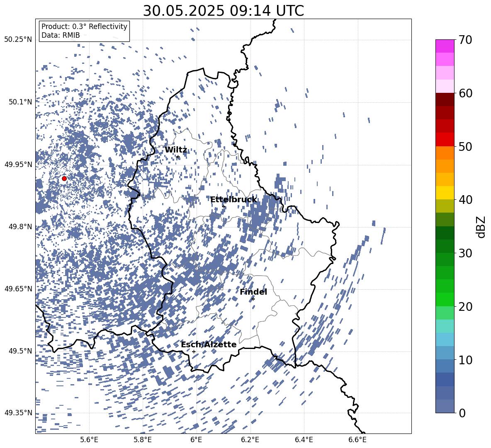Click the colorbar 20 tick label
Screen dimensions: 491x448
[x=465, y=307]
